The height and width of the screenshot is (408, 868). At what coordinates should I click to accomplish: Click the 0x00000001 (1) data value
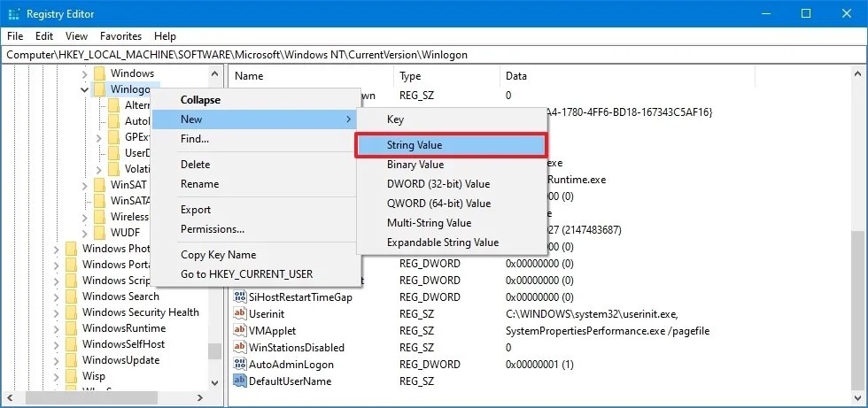539,365
